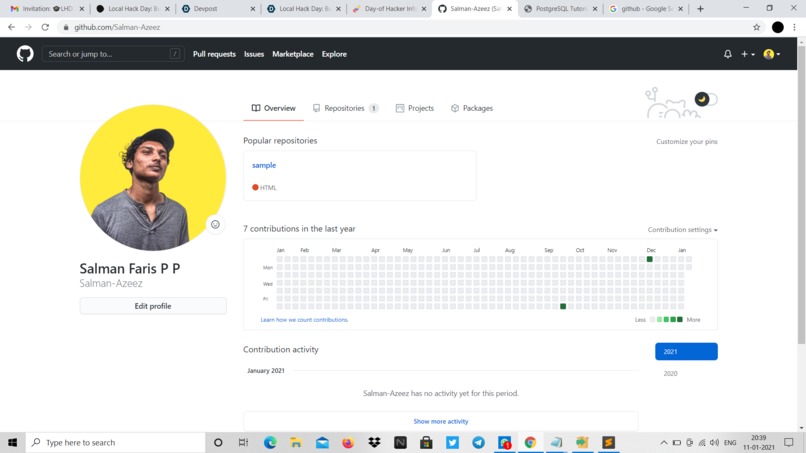Open Microsoft Store from taskbar
The height and width of the screenshot is (453, 806).
426,442
